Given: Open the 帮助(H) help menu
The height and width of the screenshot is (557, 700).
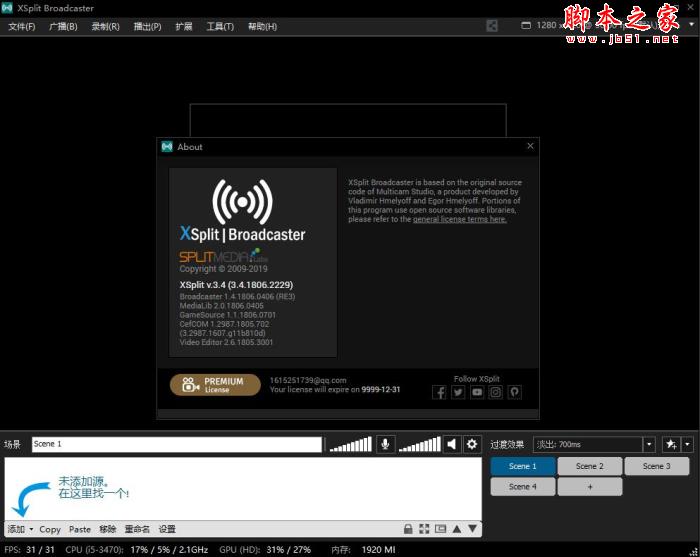Looking at the screenshot, I should pos(262,26).
